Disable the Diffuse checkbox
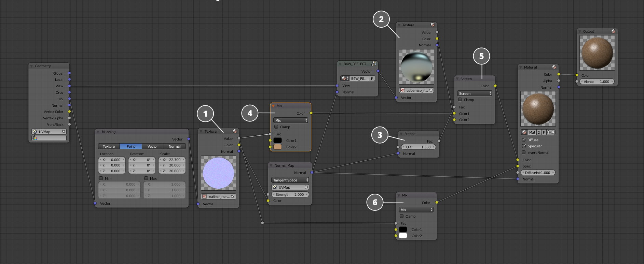The height and width of the screenshot is (264, 644). [x=524, y=140]
